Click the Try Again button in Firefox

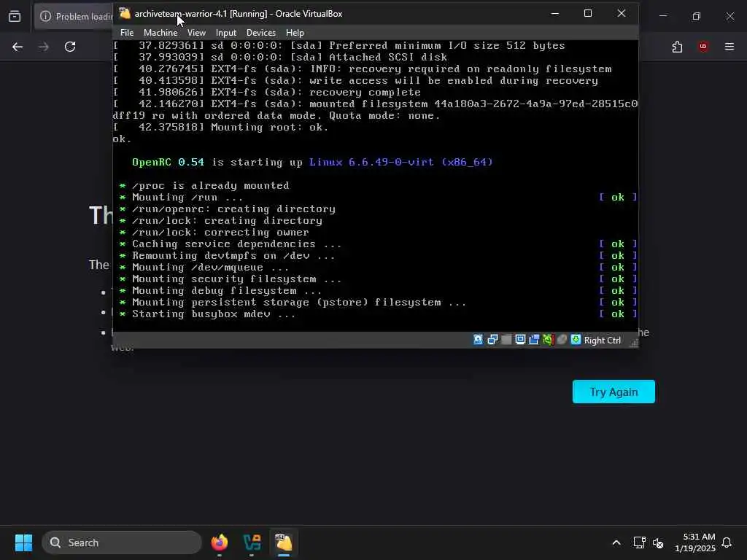pos(614,392)
